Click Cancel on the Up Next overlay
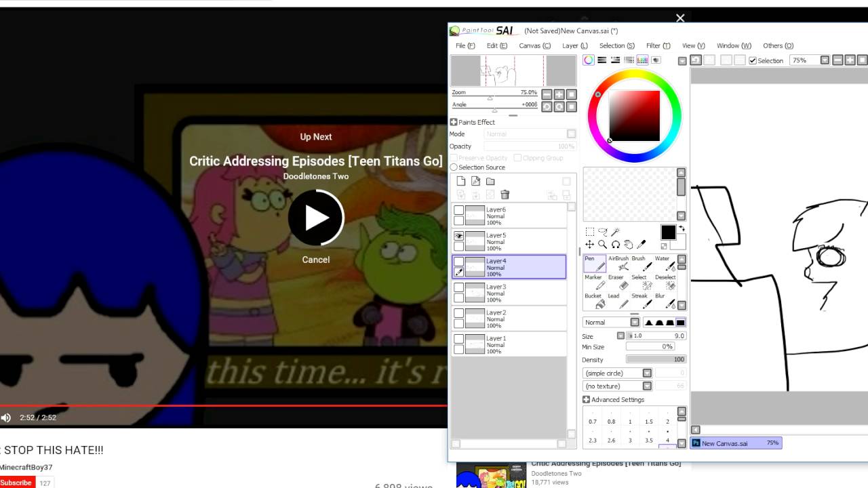Viewport: 868px width, 488px height. pos(316,260)
